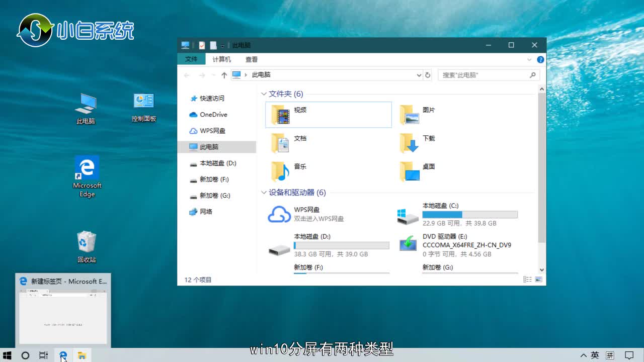Click the up-one-level navigation arrow
Image resolution: width=644 pixels, height=362 pixels.
coord(224,74)
